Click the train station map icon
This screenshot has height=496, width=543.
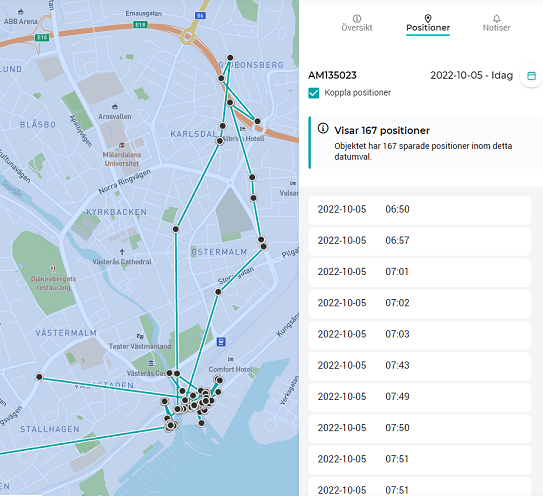221,342
